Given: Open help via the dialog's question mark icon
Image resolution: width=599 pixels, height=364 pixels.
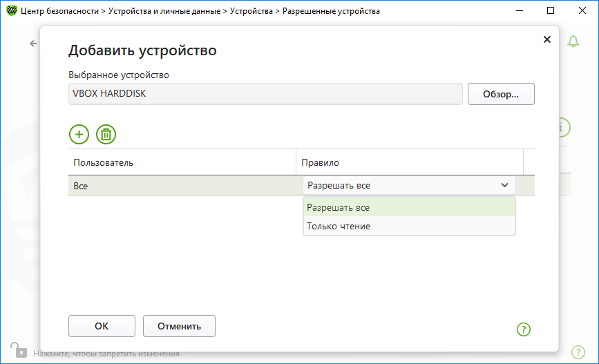Looking at the screenshot, I should click(x=524, y=329).
